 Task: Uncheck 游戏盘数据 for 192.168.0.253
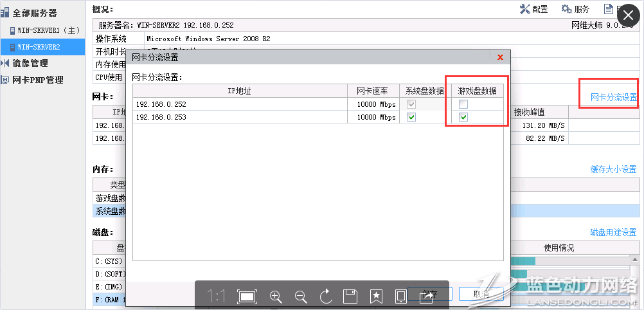tap(463, 117)
